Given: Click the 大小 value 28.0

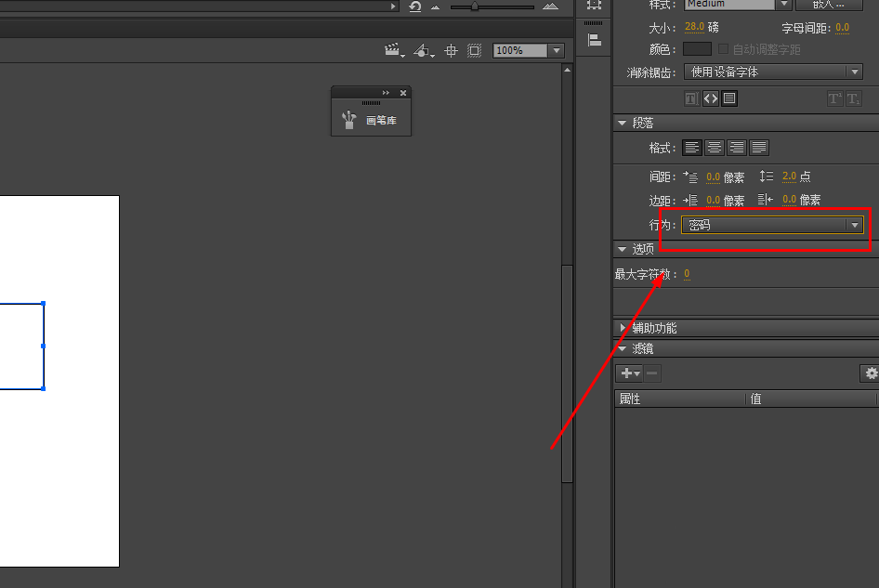Looking at the screenshot, I should 694,27.
